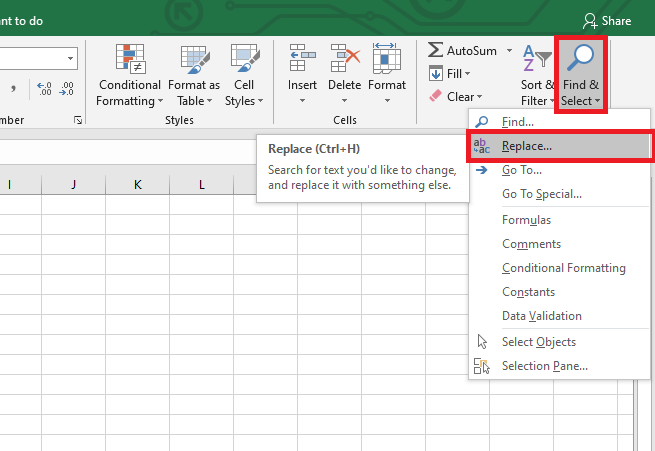
Task: Click the Conditional Formatting icon
Action: tap(130, 59)
